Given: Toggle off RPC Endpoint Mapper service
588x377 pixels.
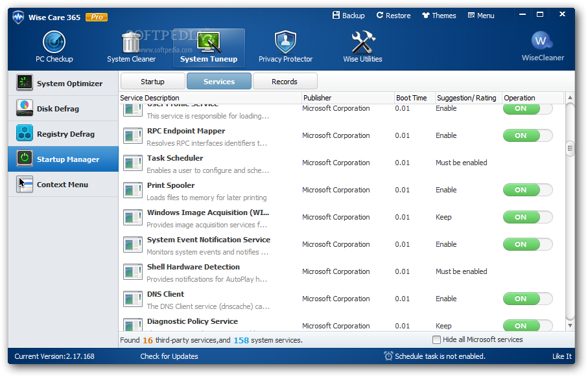Looking at the screenshot, I should pos(528,135).
